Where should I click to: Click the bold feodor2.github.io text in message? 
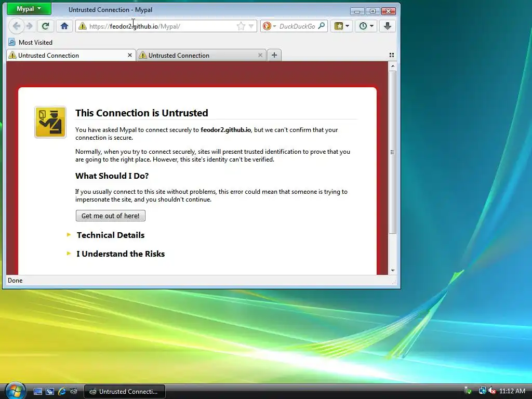pyautogui.click(x=225, y=129)
